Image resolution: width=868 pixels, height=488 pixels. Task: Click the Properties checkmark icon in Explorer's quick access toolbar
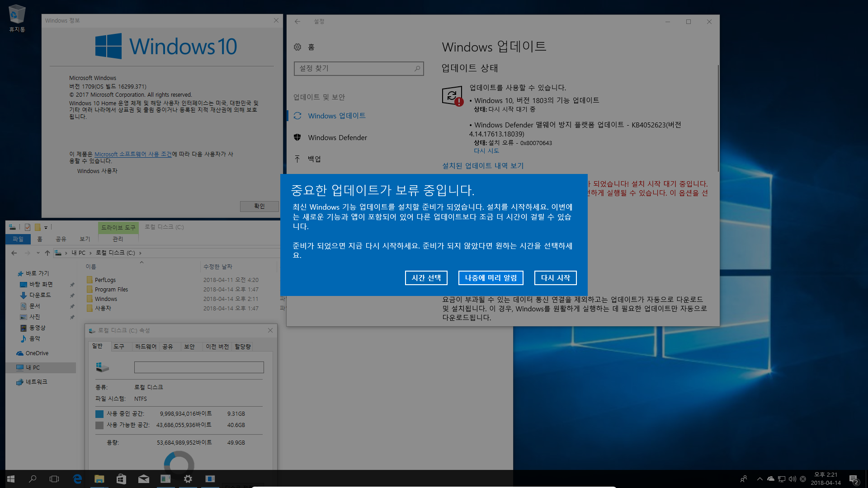[x=28, y=227]
